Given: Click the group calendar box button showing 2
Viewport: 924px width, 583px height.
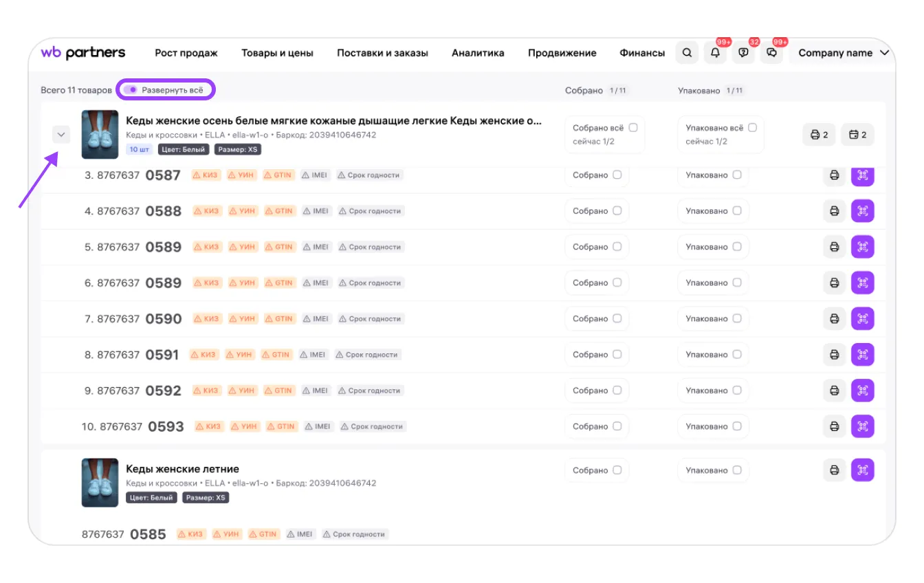Looking at the screenshot, I should 857,135.
